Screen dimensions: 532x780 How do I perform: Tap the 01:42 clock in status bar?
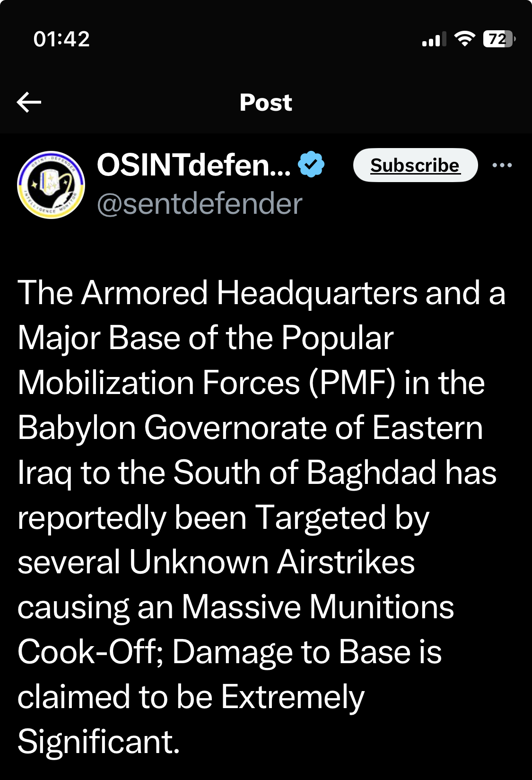tap(61, 39)
